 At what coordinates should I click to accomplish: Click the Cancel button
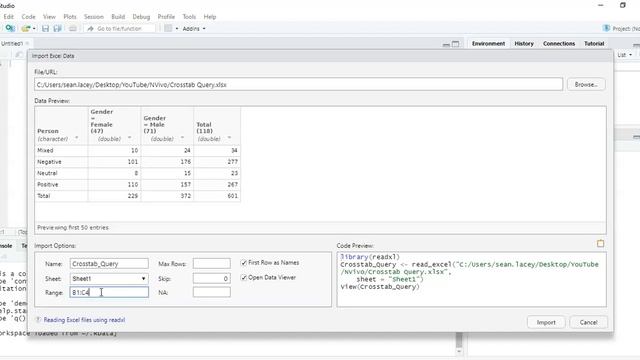[x=588, y=322]
